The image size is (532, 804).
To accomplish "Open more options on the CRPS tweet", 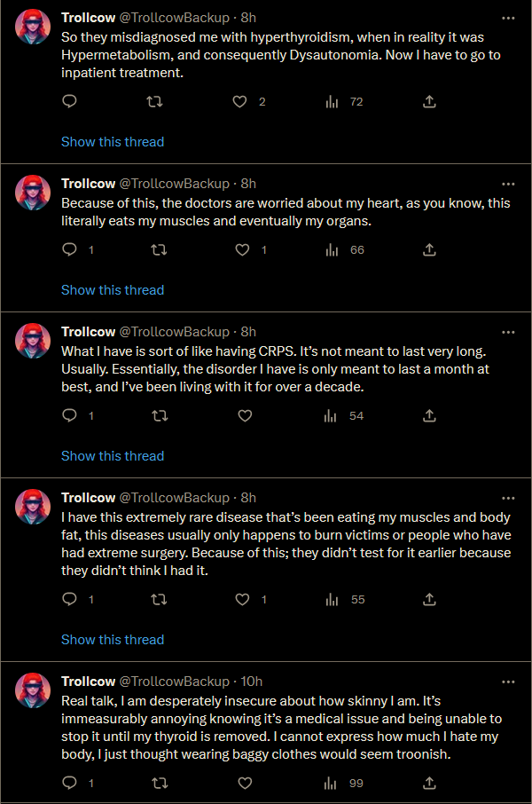I will pos(508,332).
